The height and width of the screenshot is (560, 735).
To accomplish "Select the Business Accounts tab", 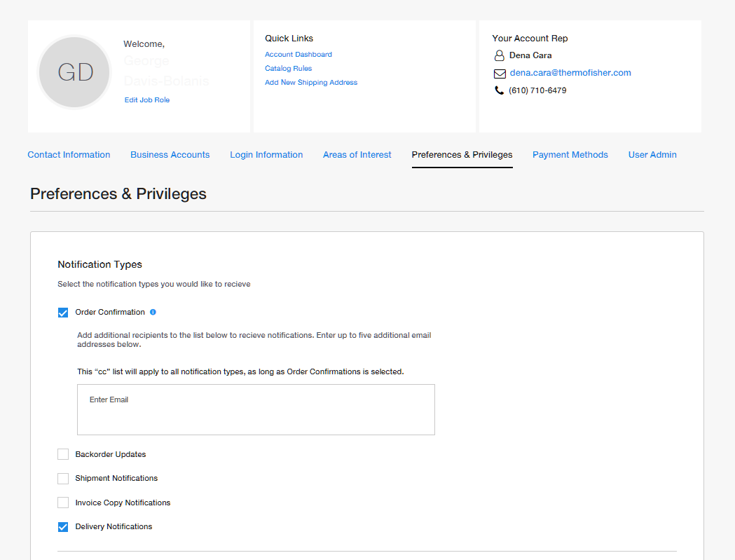I will click(x=170, y=154).
